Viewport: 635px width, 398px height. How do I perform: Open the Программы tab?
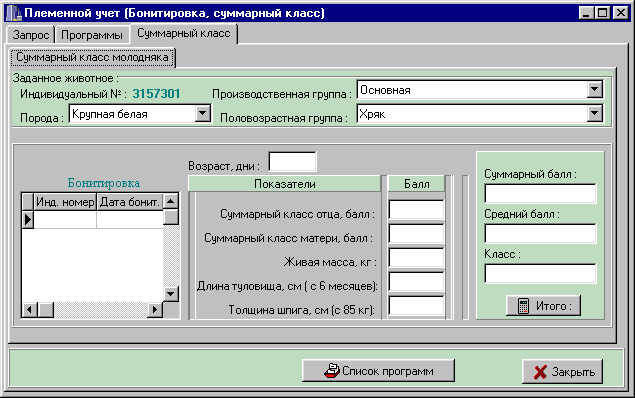[x=92, y=35]
